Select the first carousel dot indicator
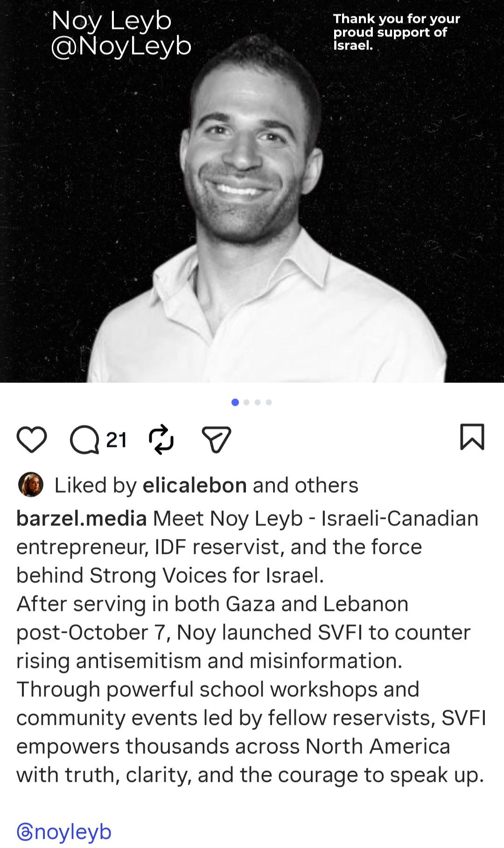 click(x=235, y=402)
